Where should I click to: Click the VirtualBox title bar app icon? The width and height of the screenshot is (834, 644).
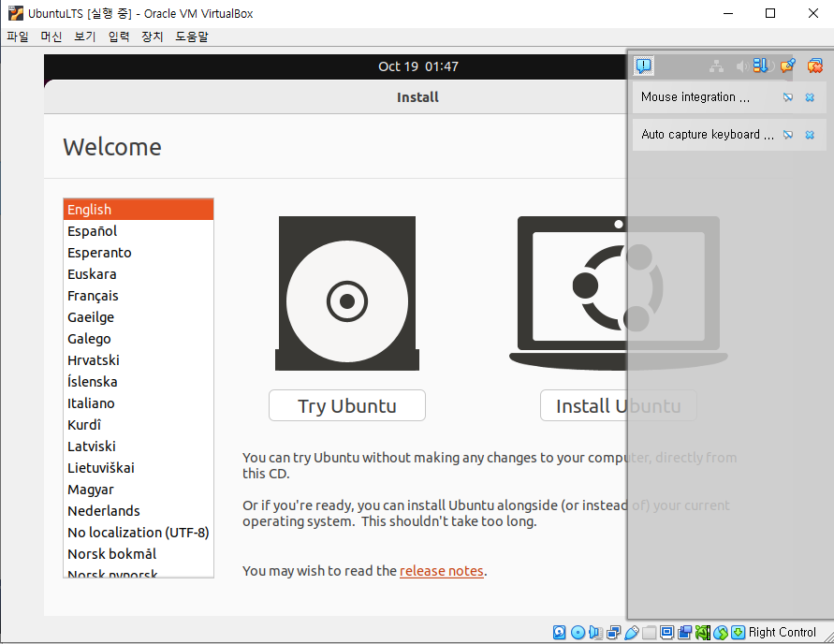[16, 13]
